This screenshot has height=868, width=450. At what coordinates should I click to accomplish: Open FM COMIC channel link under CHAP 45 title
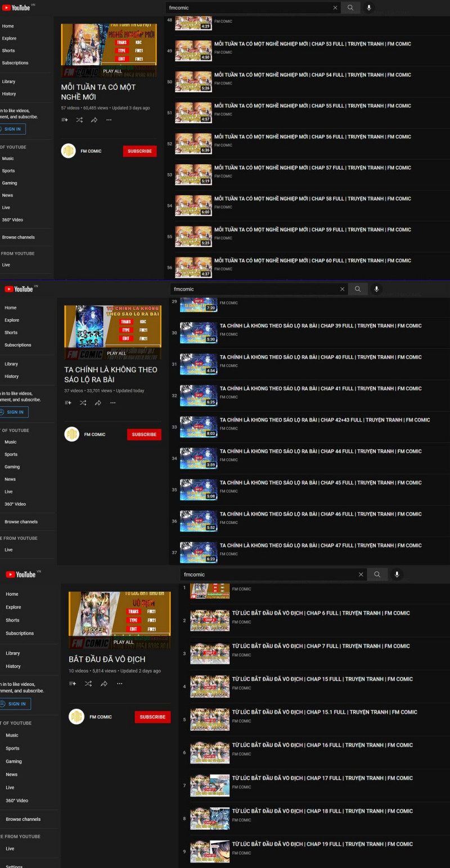(x=228, y=491)
